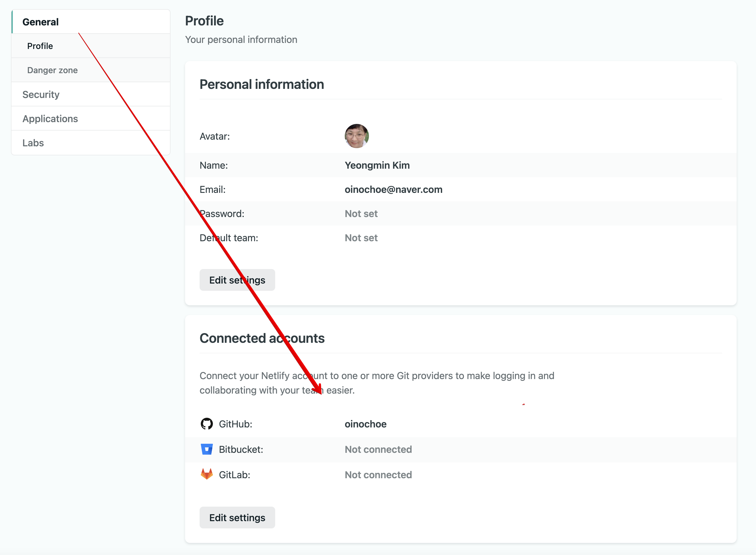The width and height of the screenshot is (756, 555).
Task: Open the Labs settings tab
Action: tap(33, 143)
